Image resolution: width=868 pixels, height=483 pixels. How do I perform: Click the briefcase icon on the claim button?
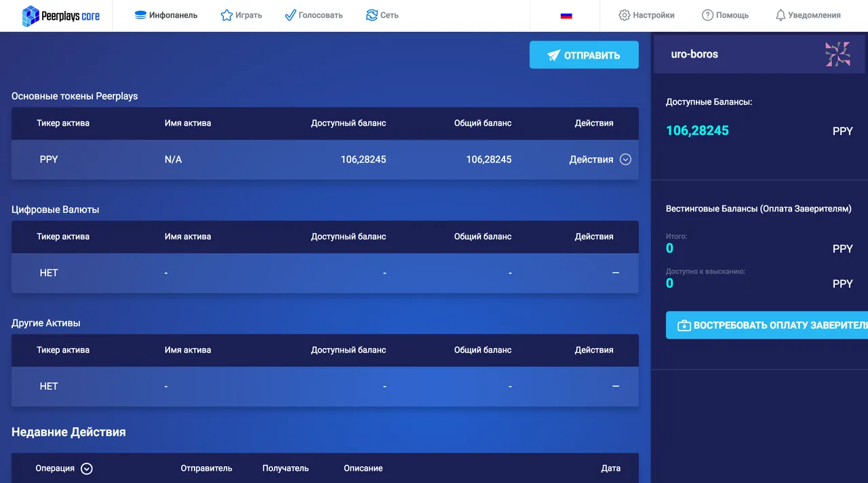(684, 326)
